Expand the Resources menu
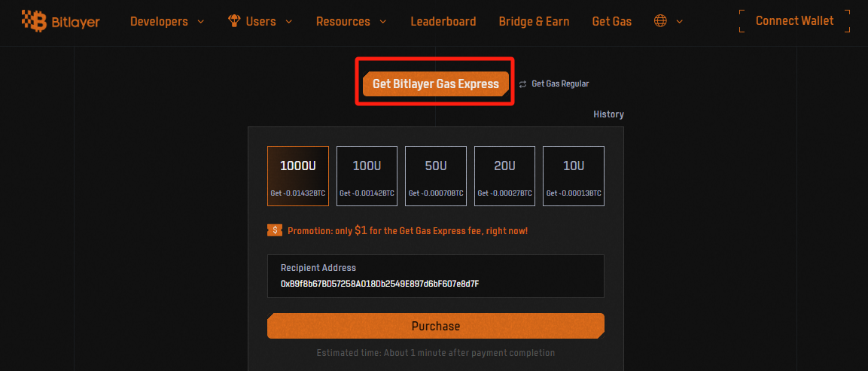868x371 pixels. pos(351,21)
